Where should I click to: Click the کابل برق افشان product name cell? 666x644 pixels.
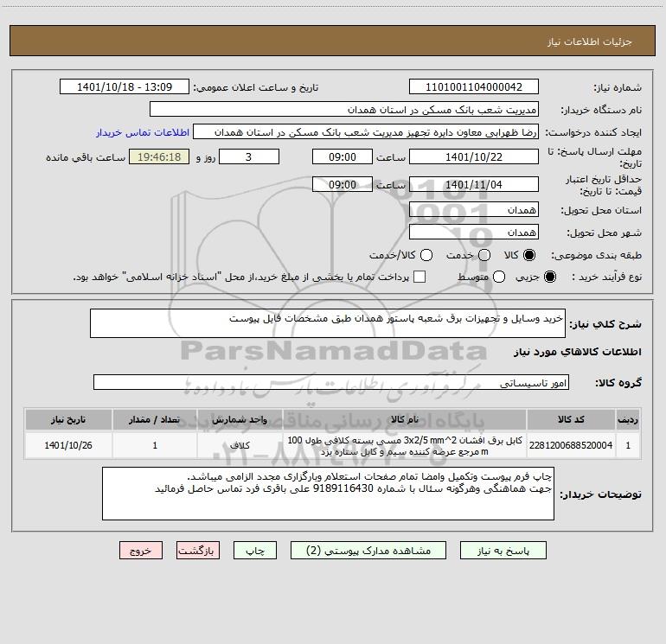[x=405, y=445]
